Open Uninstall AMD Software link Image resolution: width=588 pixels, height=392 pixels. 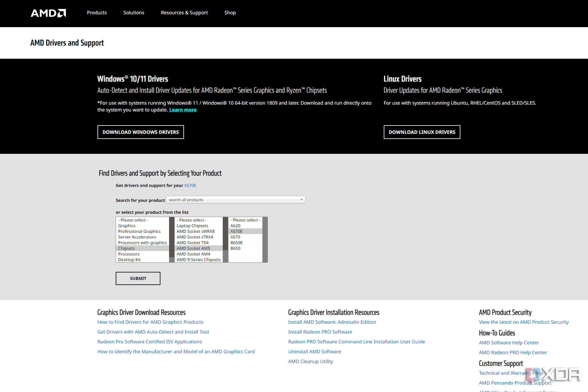coord(314,351)
